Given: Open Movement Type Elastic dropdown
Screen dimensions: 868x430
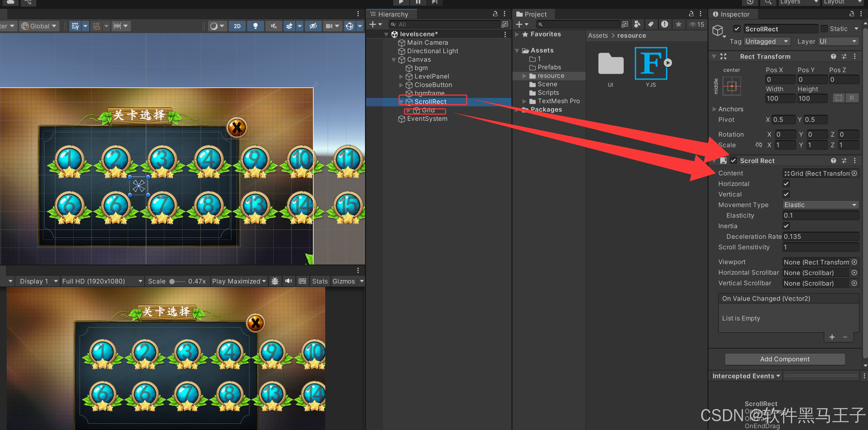Looking at the screenshot, I should pos(820,205).
